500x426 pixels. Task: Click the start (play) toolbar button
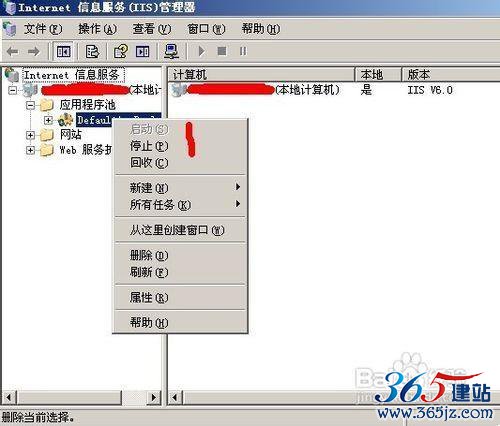(201, 51)
